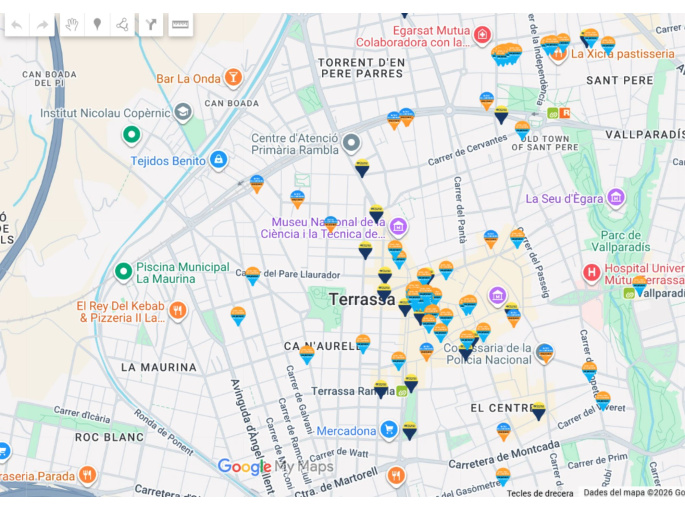
Task: Click the blue-orange marker near Carrer del Pare Llaurador
Action: point(253,276)
